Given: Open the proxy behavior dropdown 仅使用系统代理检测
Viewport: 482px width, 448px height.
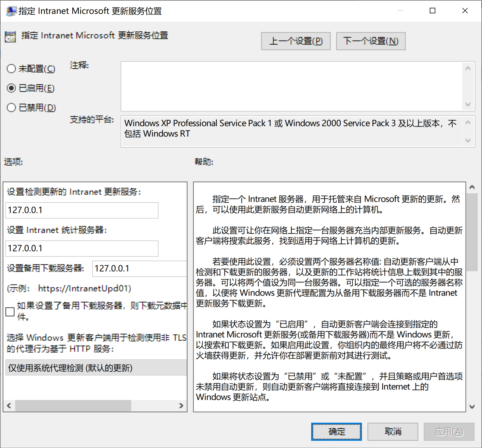Looking at the screenshot, I should [x=96, y=368].
